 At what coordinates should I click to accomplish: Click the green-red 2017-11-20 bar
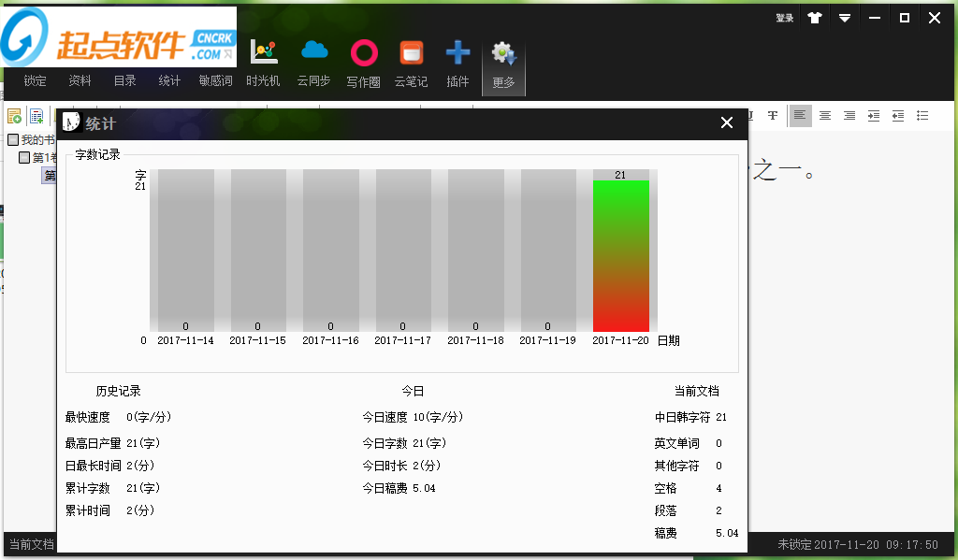click(x=620, y=255)
